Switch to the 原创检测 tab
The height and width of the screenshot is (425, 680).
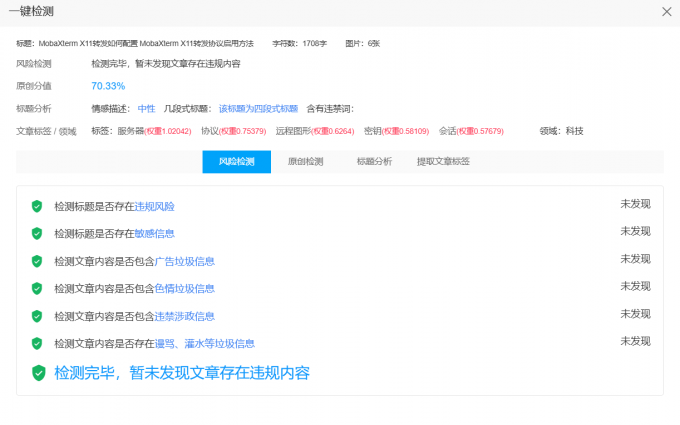tap(305, 162)
